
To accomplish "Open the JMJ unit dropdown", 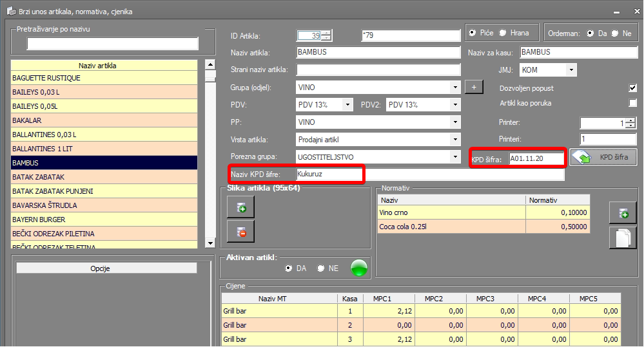I will [x=571, y=70].
